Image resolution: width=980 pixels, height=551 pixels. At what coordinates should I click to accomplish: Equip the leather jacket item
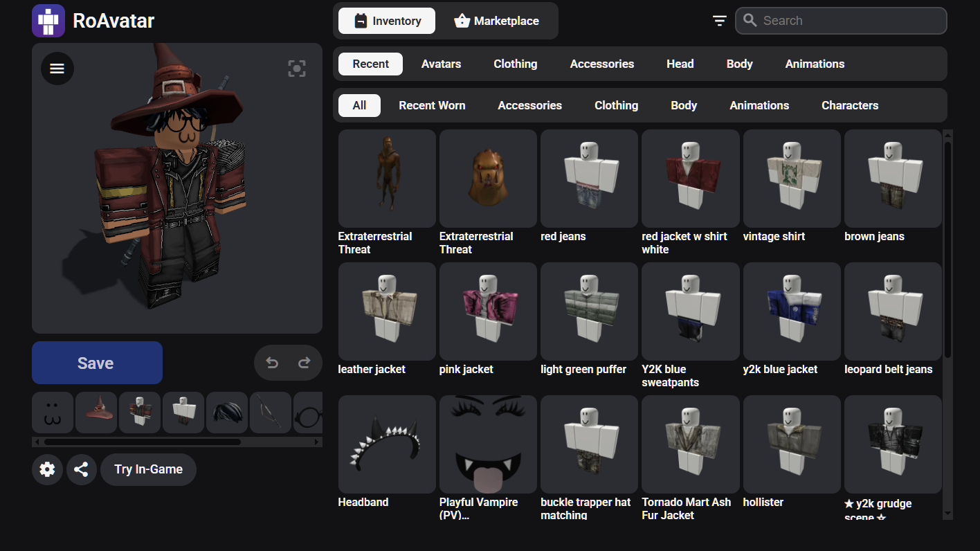coord(387,311)
